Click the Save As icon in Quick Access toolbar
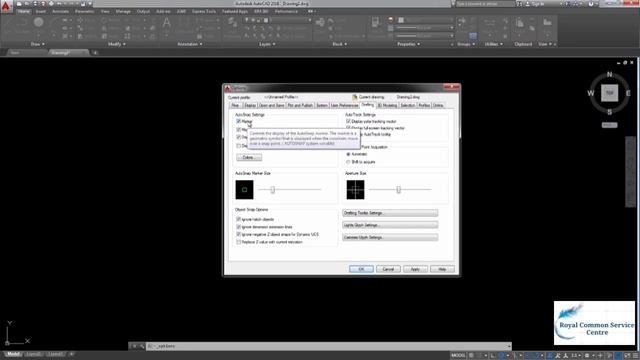The image size is (640, 360). coord(43,4)
